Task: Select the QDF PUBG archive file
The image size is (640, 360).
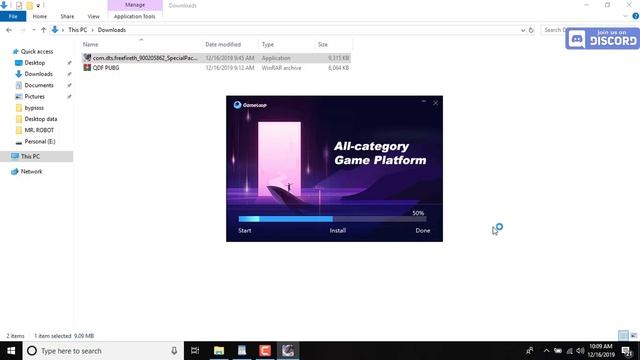Action: 216,68
